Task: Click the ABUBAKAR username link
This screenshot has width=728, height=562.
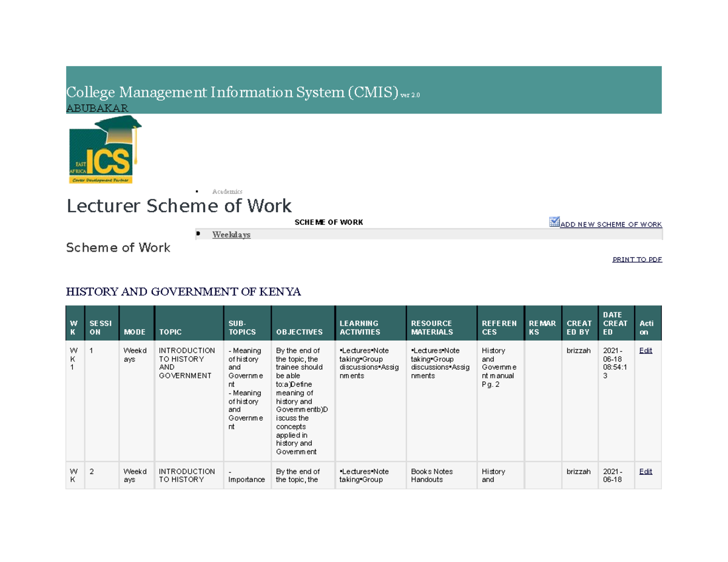Action: (97, 108)
